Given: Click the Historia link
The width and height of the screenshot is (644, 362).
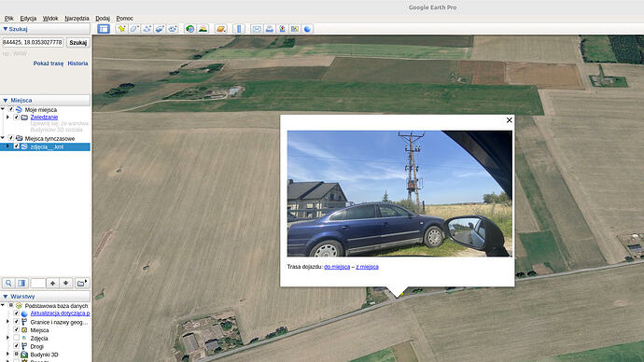Looking at the screenshot, I should click(x=77, y=63).
